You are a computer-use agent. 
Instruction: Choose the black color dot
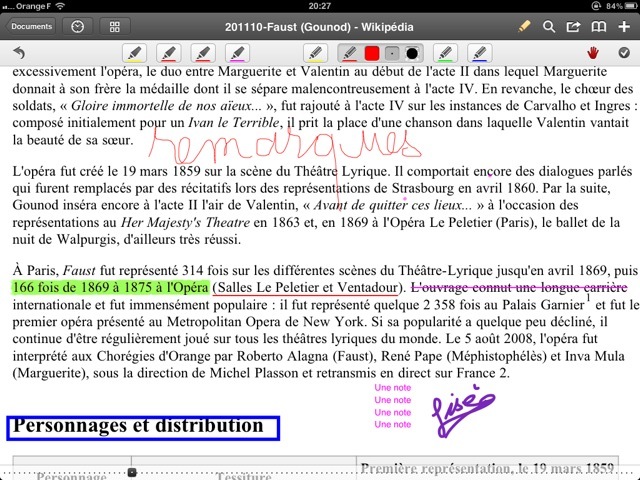(411, 52)
